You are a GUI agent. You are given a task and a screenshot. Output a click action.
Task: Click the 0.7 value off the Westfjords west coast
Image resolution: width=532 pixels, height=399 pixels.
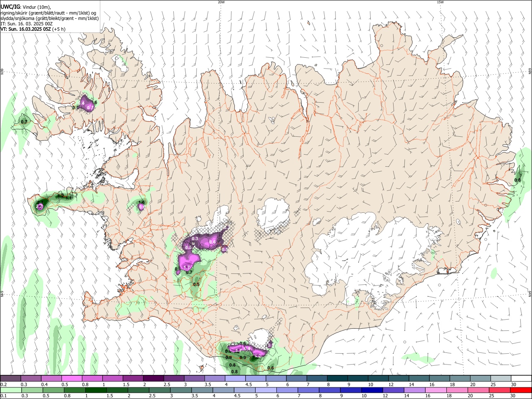pyautogui.click(x=24, y=122)
